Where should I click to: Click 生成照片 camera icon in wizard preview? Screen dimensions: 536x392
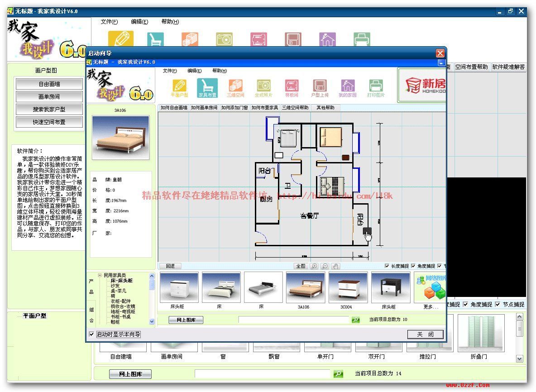point(263,88)
